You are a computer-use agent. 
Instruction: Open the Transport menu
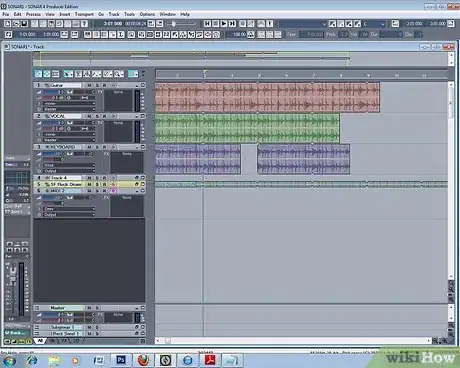pyautogui.click(x=84, y=14)
